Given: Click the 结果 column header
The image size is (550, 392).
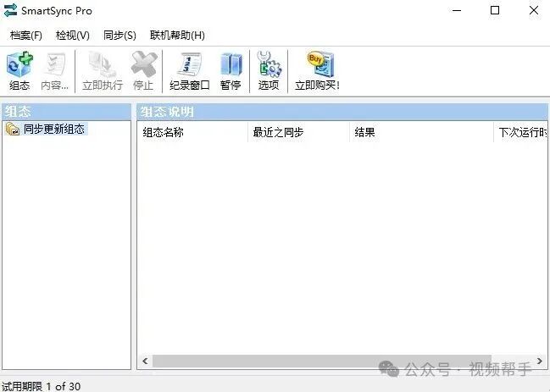Looking at the screenshot, I should coord(422,132).
